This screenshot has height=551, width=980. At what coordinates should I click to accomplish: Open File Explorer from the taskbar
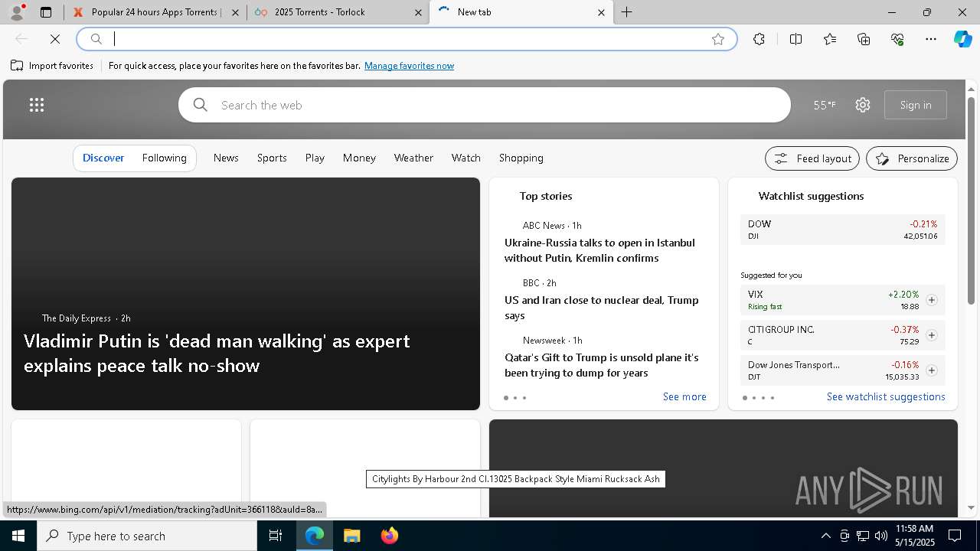[352, 536]
